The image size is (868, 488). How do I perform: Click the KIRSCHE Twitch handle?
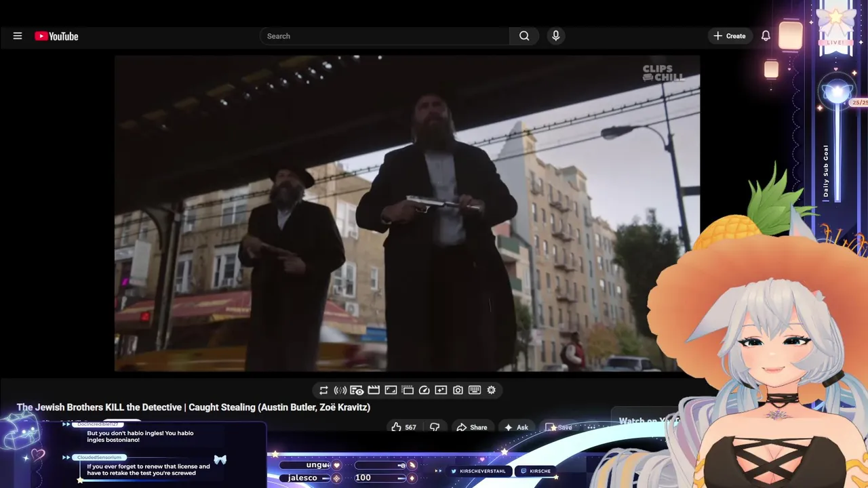click(536, 471)
